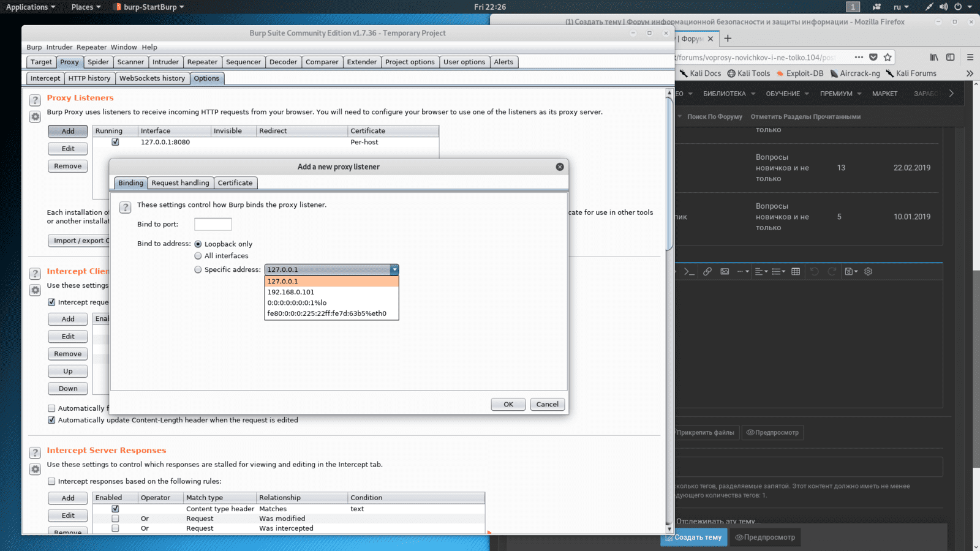Open Firefox library icon
Viewport: 980px width, 551px height.
[934, 57]
